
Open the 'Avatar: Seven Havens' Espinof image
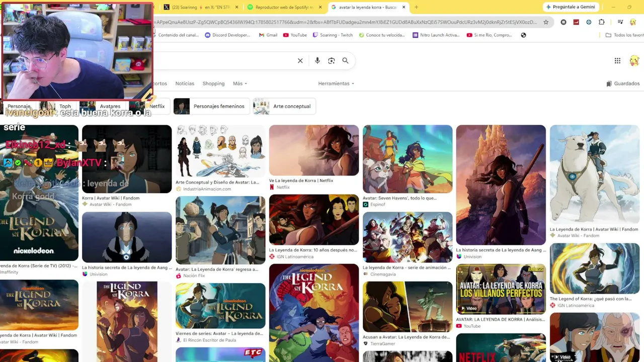408,159
